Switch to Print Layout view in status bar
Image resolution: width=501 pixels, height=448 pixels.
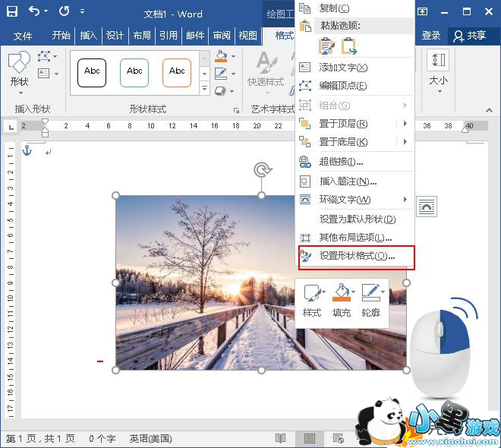coord(309,439)
